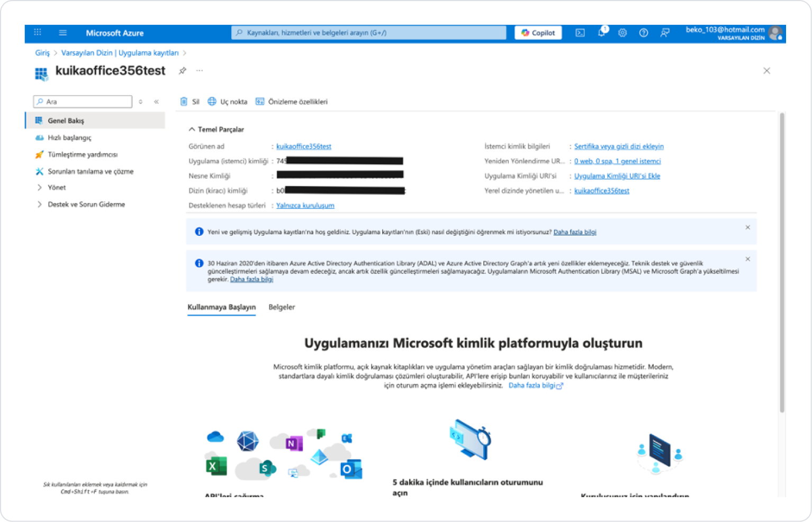Open notifications bell
812x522 pixels.
601,32
